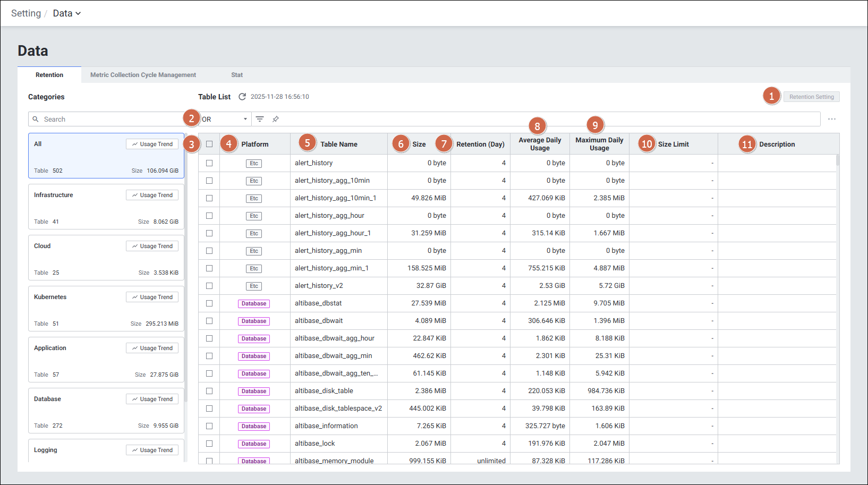Click the table's vertical scrollbar
Image resolution: width=868 pixels, height=485 pixels.
coord(838,160)
